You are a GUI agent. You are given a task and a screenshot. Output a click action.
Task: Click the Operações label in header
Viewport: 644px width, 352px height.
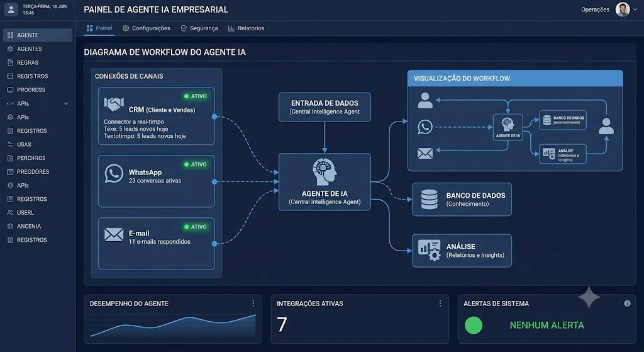(595, 9)
